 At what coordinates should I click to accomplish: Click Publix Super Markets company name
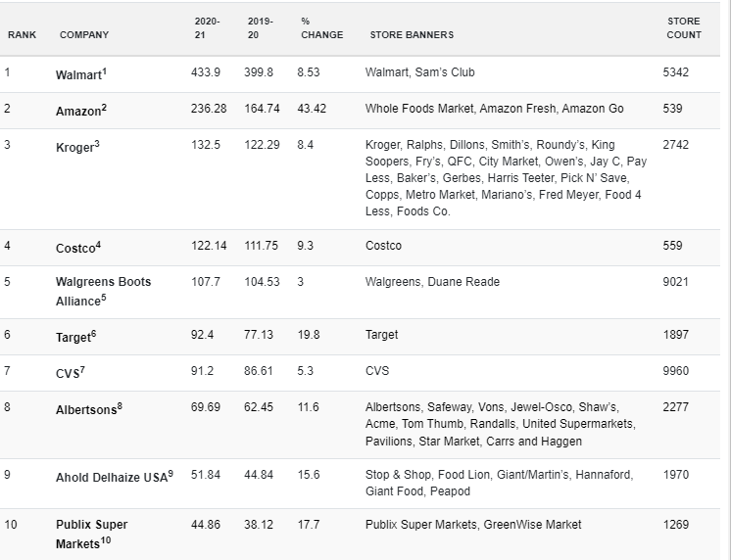91,534
